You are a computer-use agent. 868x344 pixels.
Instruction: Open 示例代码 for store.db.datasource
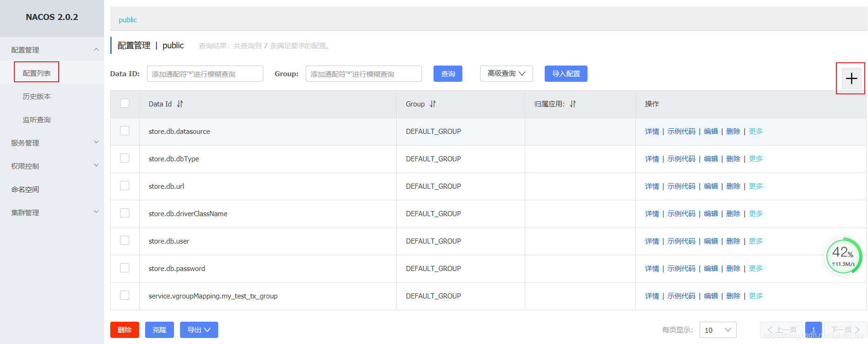coord(681,132)
